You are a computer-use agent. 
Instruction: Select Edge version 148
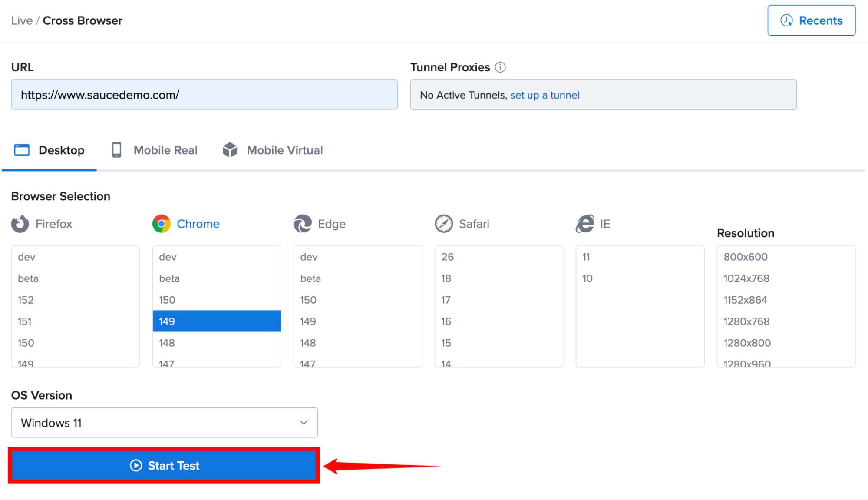[358, 343]
